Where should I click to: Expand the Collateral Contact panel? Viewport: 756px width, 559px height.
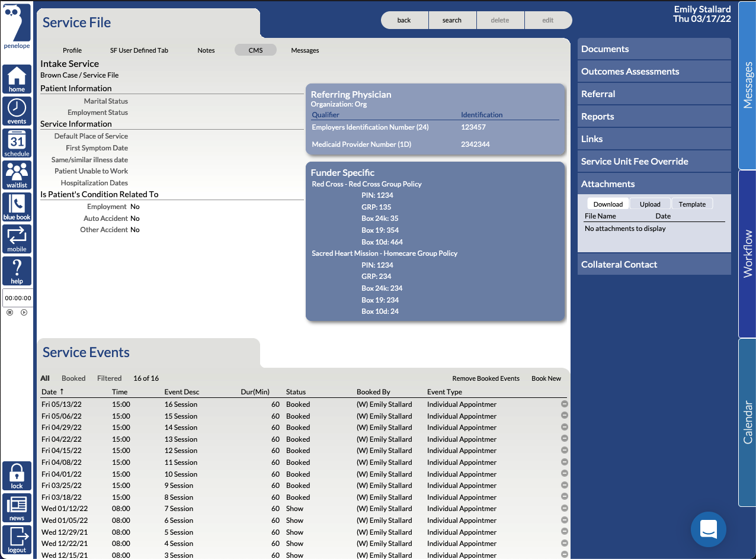coord(654,265)
